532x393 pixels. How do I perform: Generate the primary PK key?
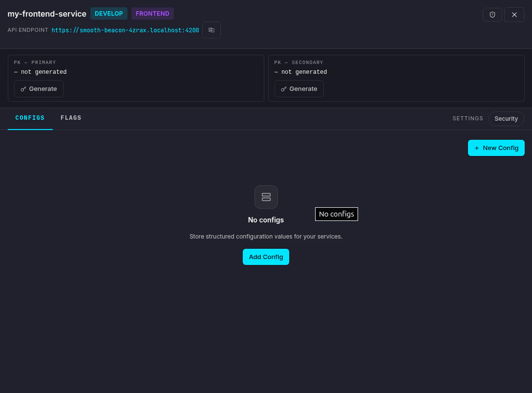pyautogui.click(x=39, y=89)
